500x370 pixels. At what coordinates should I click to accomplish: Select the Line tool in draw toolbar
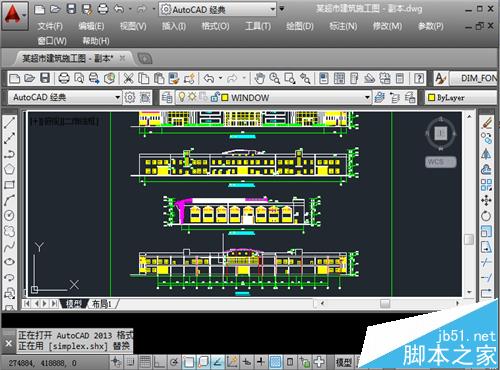pyautogui.click(x=9, y=122)
